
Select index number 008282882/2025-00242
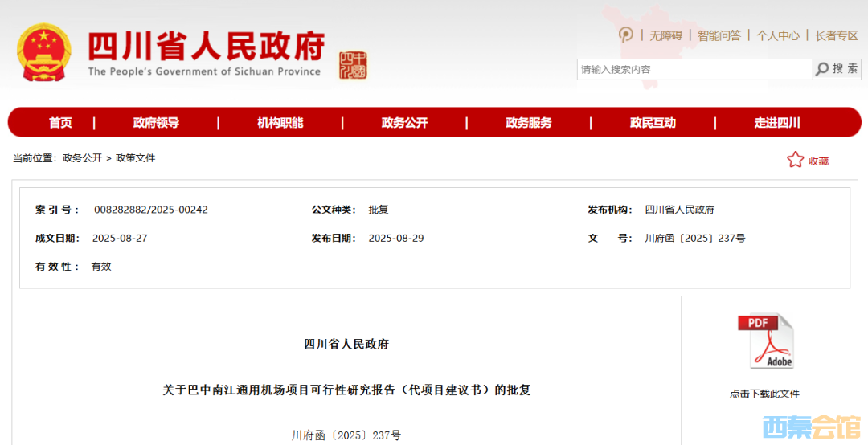151,210
